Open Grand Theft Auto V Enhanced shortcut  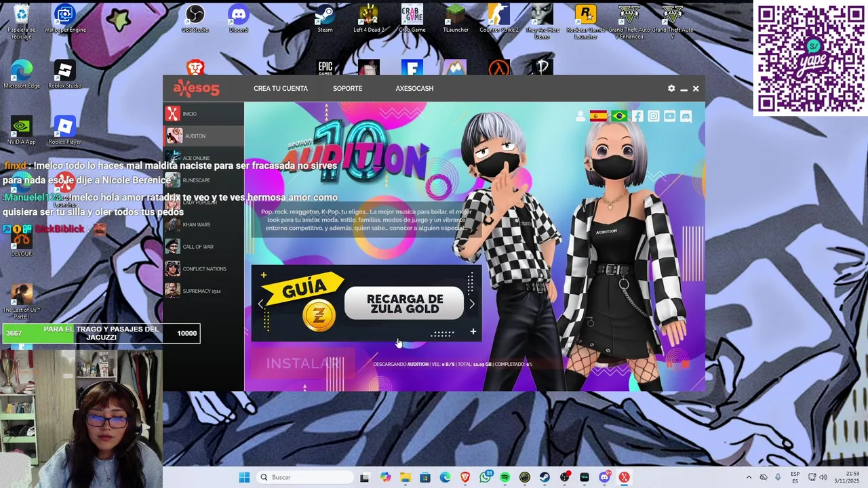point(629,22)
